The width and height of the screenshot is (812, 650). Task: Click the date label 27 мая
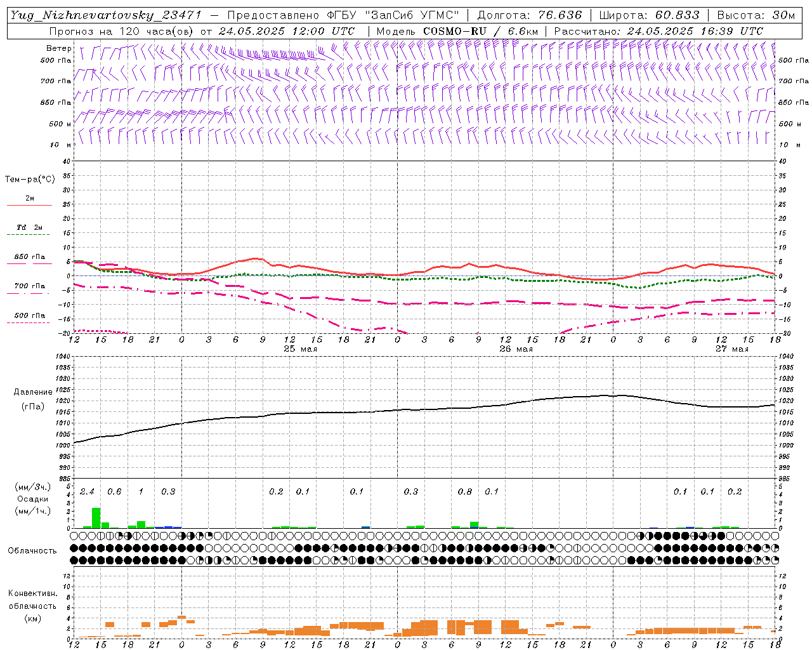pyautogui.click(x=731, y=349)
